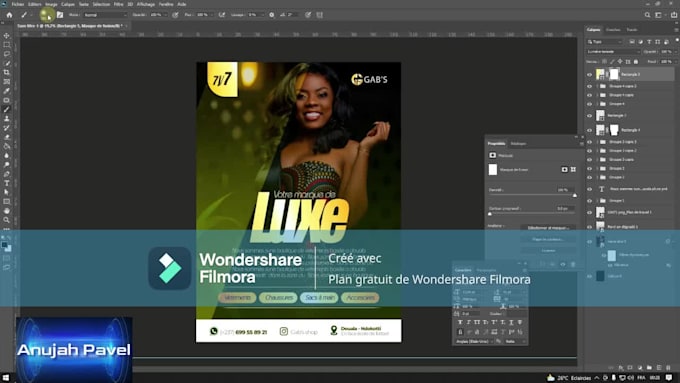Open the character language dropdown
The image size is (680, 383).
click(474, 341)
